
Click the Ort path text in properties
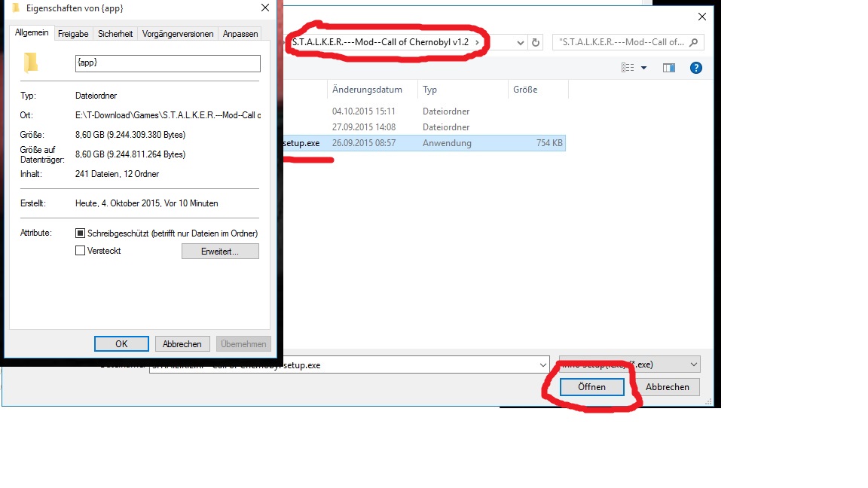pyautogui.click(x=168, y=115)
